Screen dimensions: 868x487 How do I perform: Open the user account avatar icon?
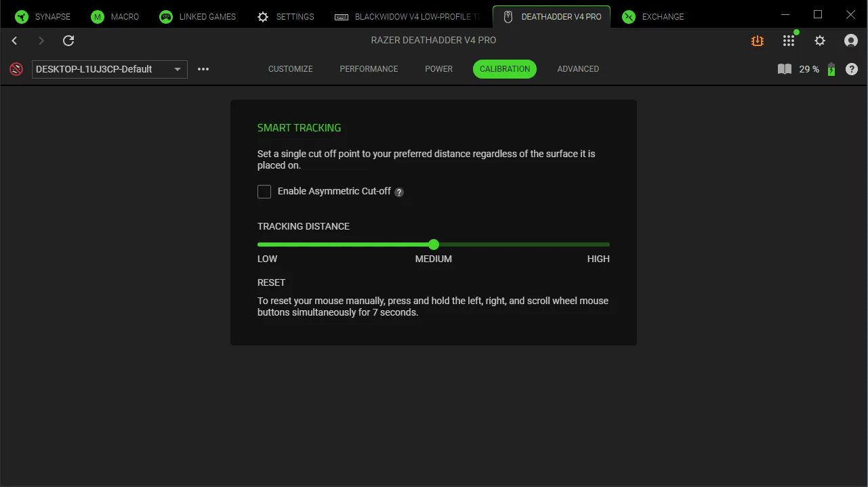pos(851,41)
